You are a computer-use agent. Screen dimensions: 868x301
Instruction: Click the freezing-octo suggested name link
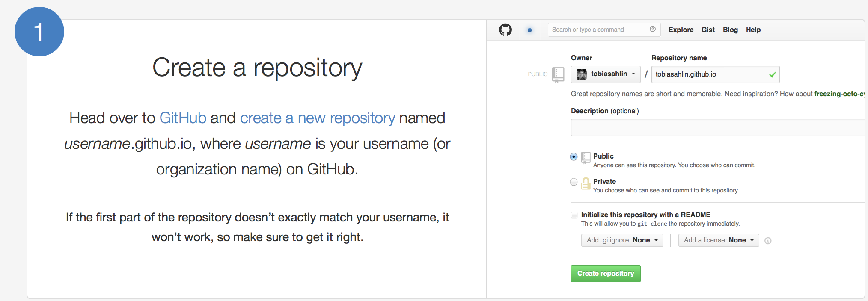[x=839, y=94]
